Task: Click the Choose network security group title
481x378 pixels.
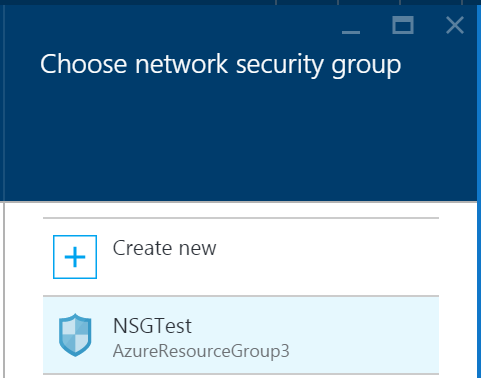Action: coord(220,65)
